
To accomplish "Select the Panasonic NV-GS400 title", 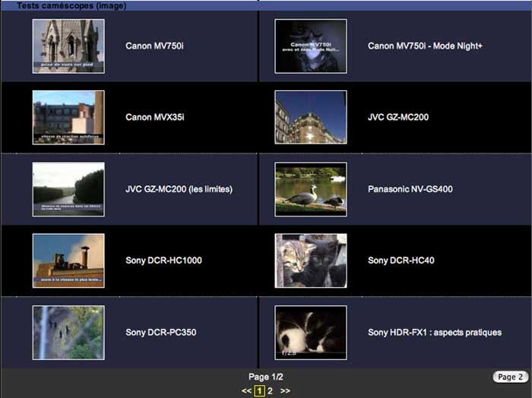I will 410,189.
